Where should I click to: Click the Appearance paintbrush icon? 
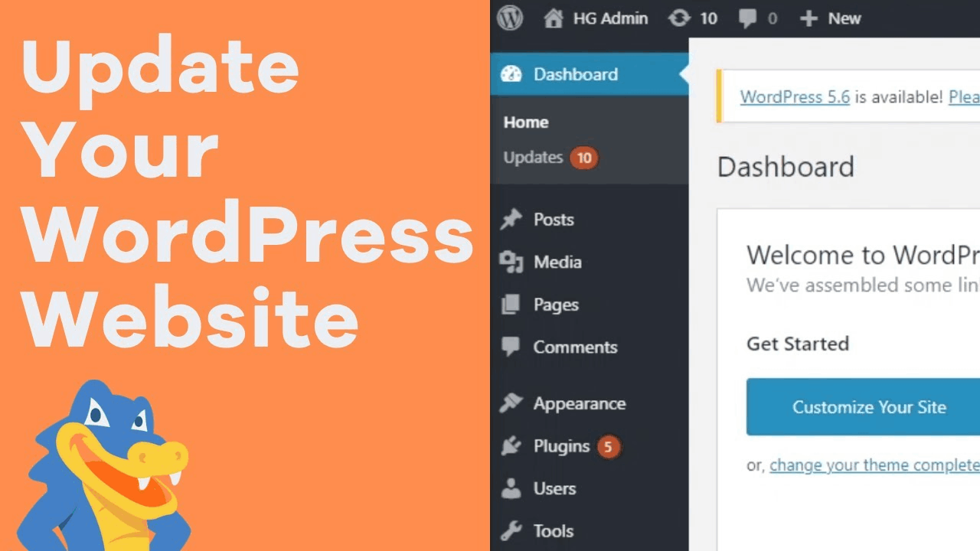point(511,403)
